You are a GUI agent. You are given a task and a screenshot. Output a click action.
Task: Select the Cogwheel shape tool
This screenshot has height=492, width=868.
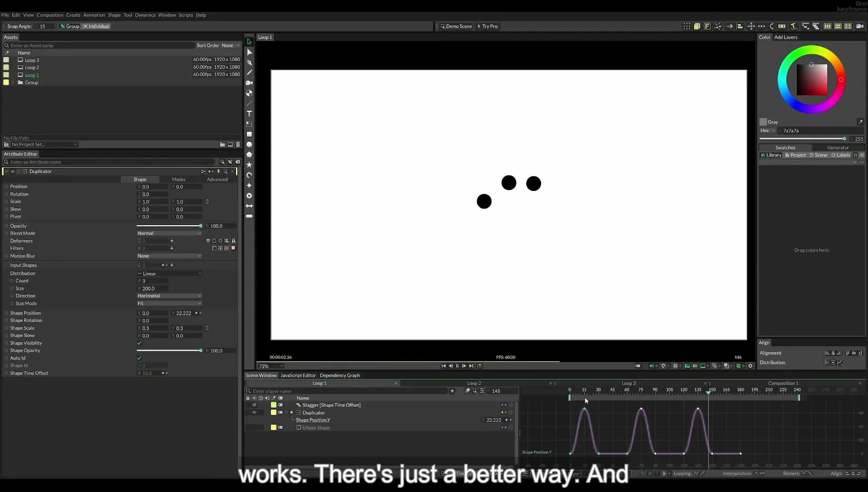(x=249, y=196)
